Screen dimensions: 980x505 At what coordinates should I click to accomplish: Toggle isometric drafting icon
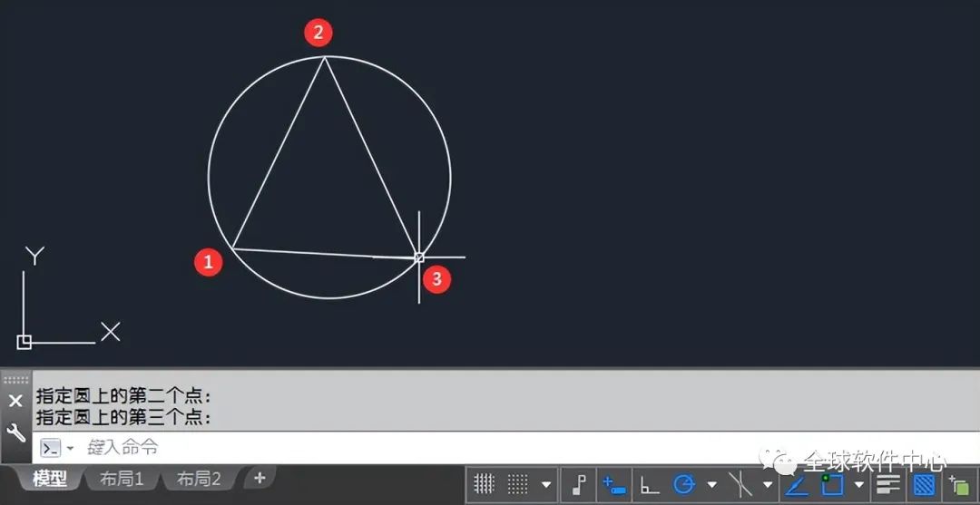[x=740, y=484]
